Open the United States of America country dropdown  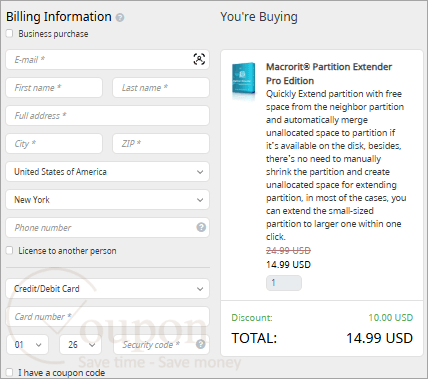(x=107, y=172)
